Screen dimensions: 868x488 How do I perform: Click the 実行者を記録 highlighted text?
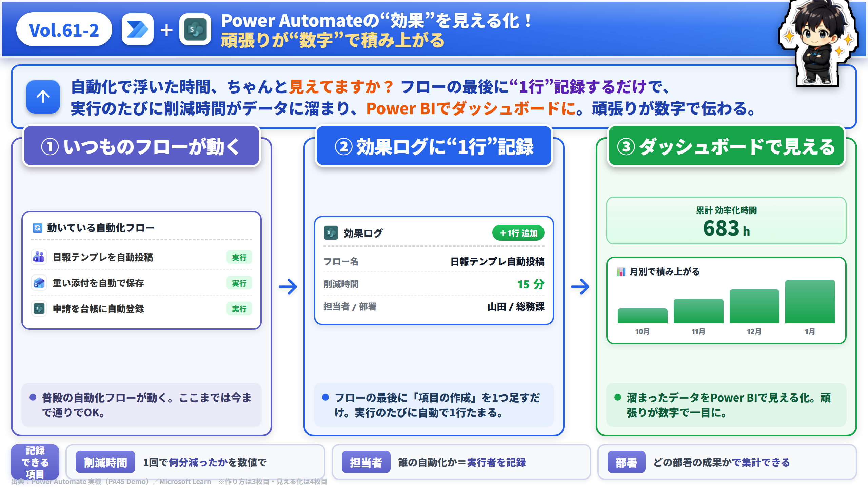click(x=496, y=462)
